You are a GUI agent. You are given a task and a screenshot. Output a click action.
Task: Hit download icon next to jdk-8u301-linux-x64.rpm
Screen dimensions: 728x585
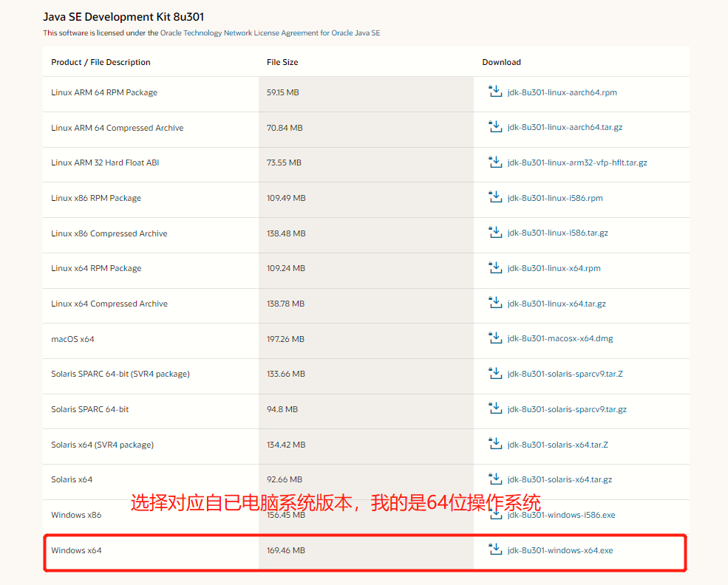click(x=495, y=267)
